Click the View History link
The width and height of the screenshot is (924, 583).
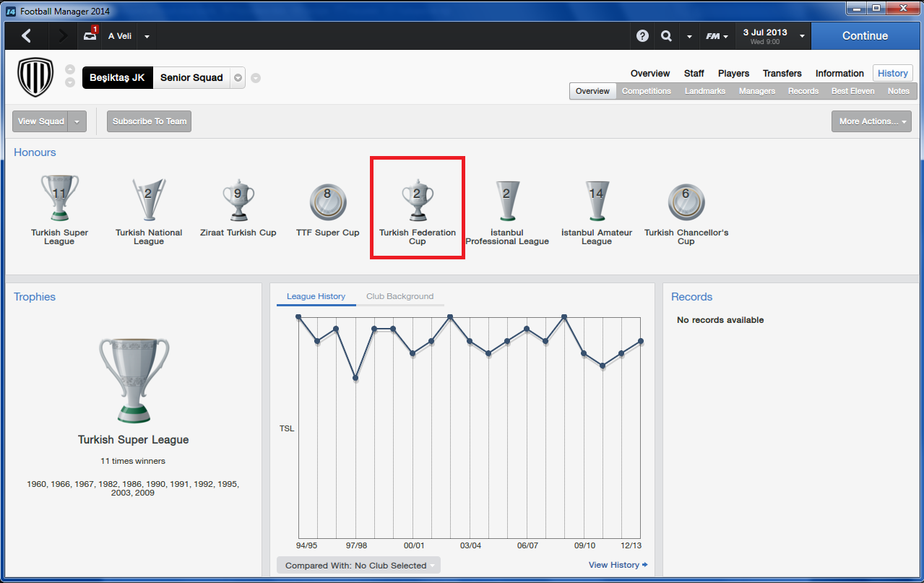click(618, 565)
